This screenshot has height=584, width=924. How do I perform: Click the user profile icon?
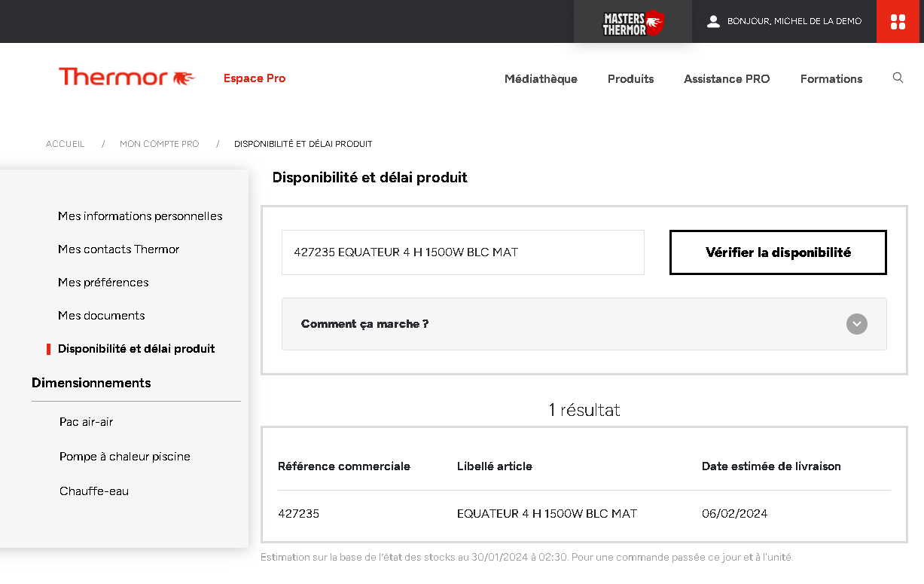point(713,21)
